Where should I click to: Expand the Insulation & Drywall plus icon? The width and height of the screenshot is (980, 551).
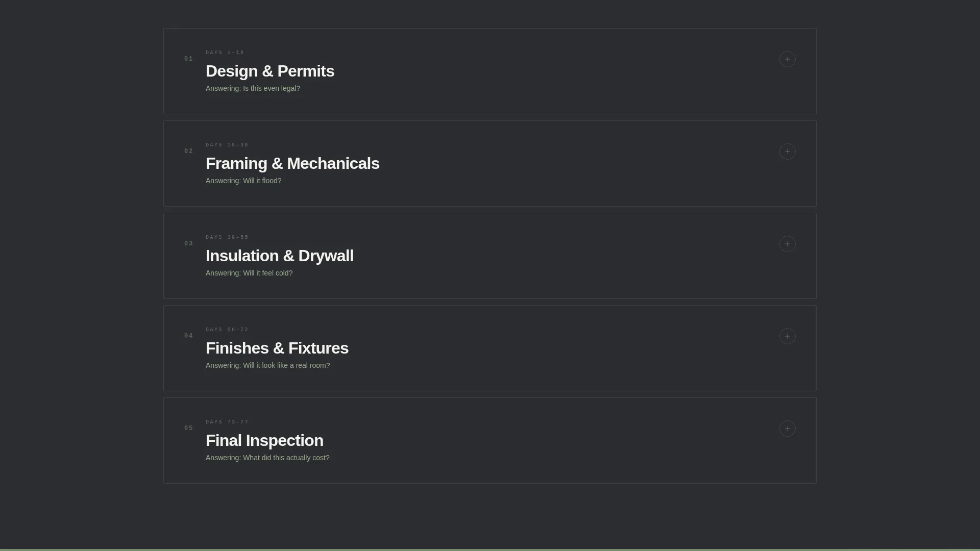pos(787,244)
